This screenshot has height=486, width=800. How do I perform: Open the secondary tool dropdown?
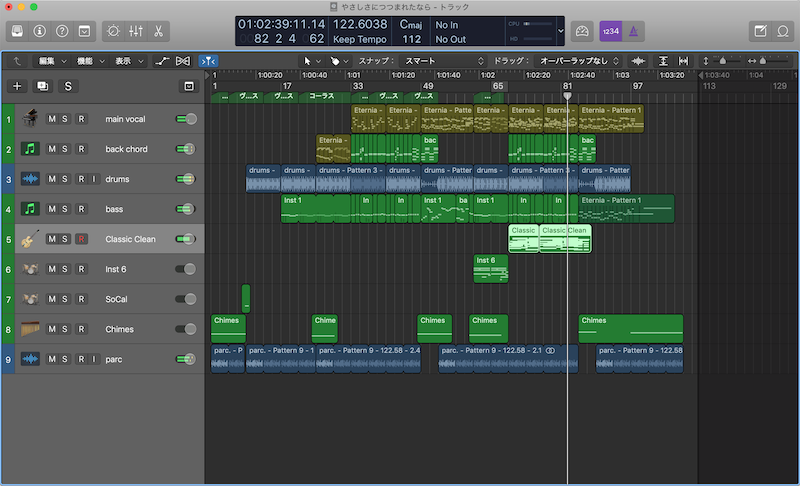(339, 61)
